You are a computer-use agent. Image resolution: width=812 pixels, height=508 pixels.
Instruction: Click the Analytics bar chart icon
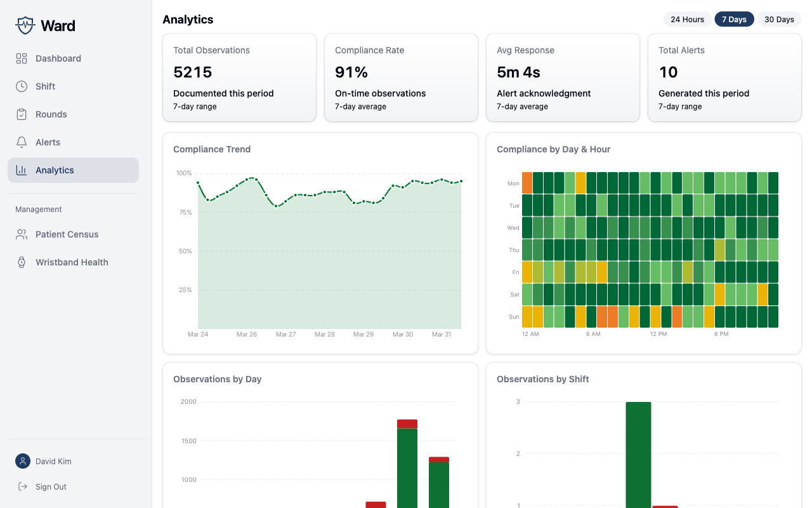[x=22, y=170]
